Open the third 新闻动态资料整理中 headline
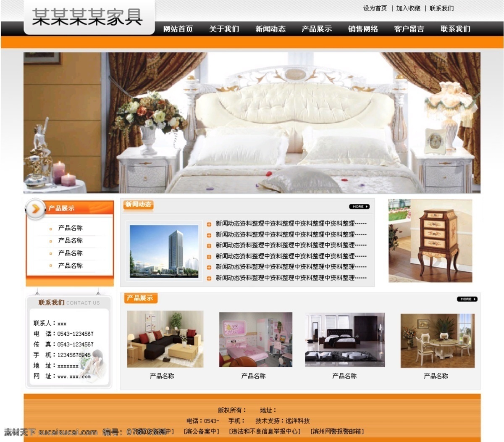The height and width of the screenshot is (442, 504). (x=291, y=245)
